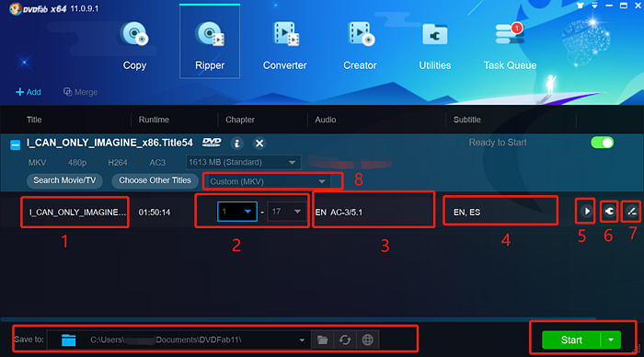644x357 pixels.
Task: Open the Custom (MKV) profile dropdown
Action: click(x=269, y=181)
